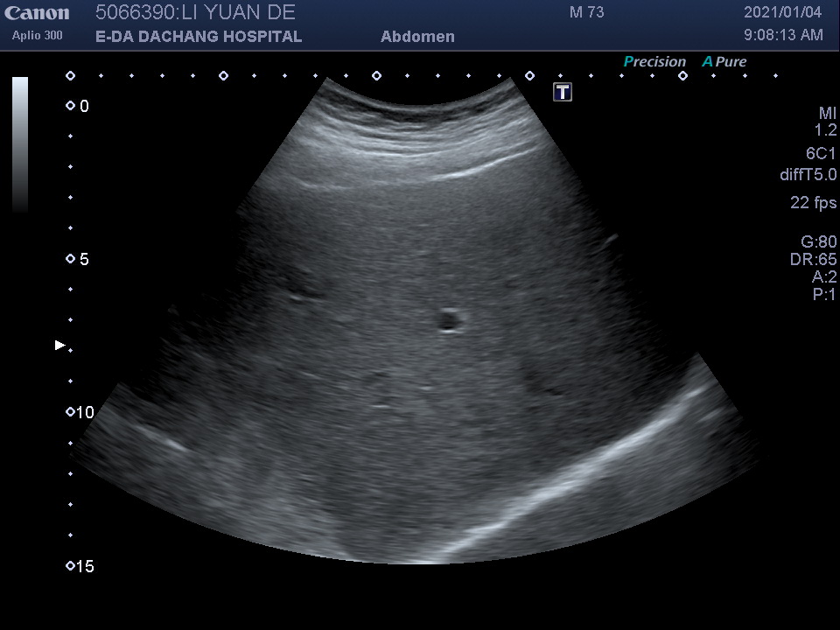This screenshot has height=630, width=840.
Task: Click the E-DA DACHANG HOSPITAL header text
Action: pos(199,37)
